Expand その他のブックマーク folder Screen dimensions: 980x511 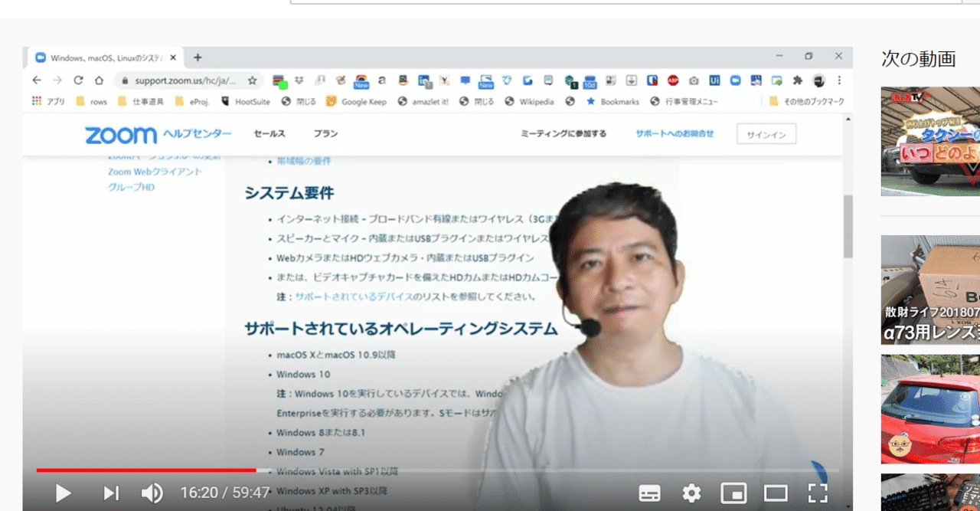tap(807, 101)
